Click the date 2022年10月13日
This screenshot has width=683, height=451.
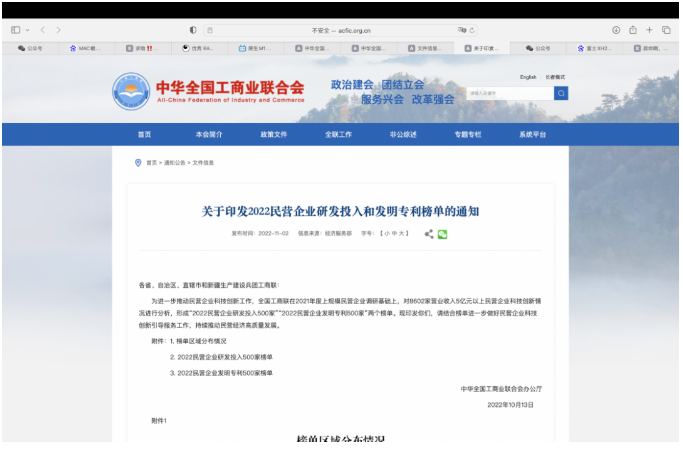510,405
